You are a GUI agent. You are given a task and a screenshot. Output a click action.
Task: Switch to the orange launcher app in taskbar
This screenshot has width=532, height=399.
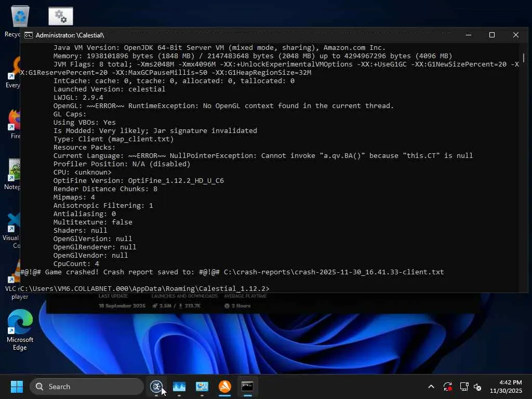(225, 387)
